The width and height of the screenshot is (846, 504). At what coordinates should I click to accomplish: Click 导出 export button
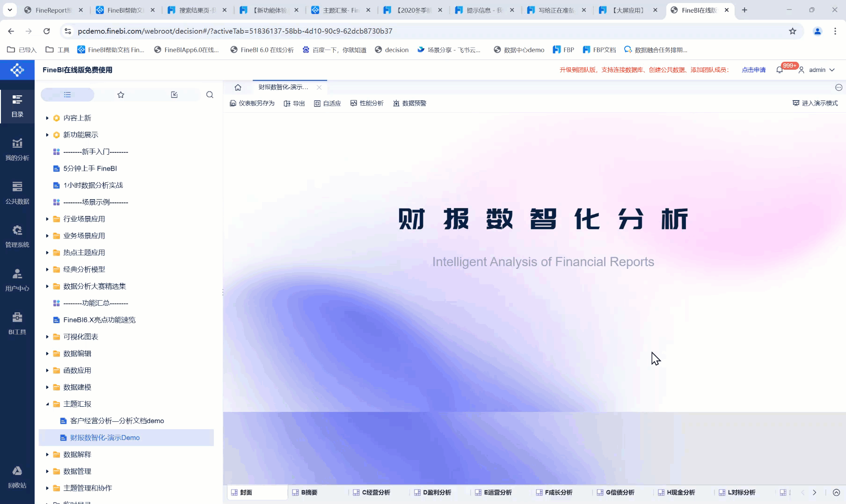click(x=294, y=103)
